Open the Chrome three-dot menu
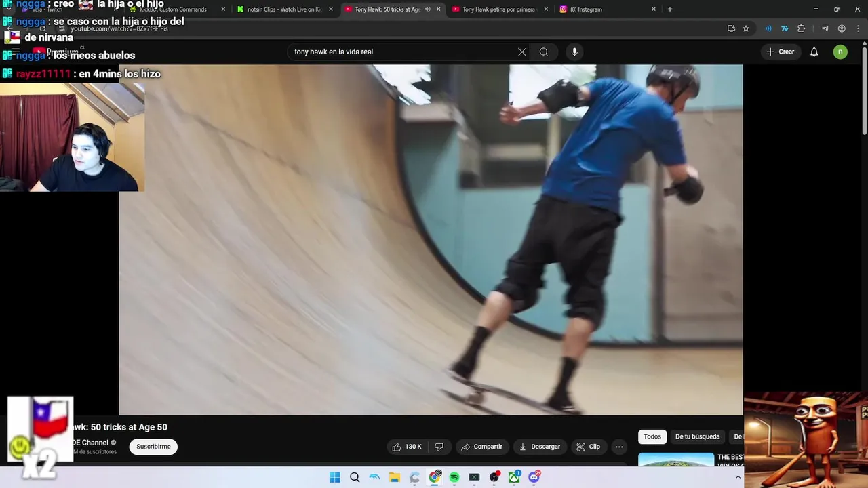 coord(858,28)
